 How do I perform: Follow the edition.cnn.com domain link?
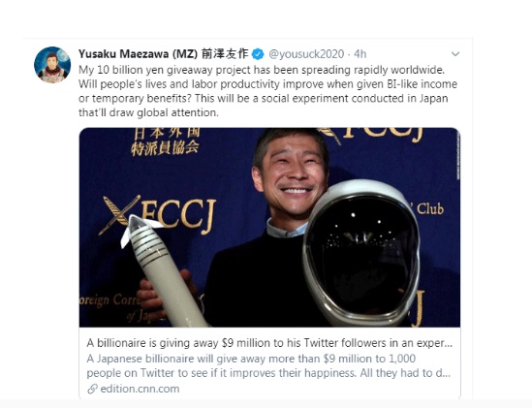pos(140,389)
